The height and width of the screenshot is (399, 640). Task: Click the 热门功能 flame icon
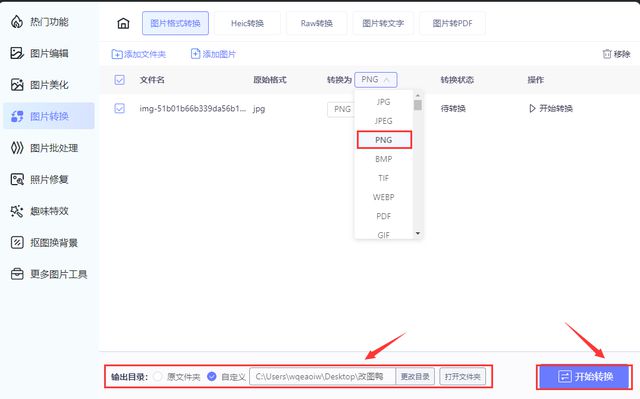[17, 22]
